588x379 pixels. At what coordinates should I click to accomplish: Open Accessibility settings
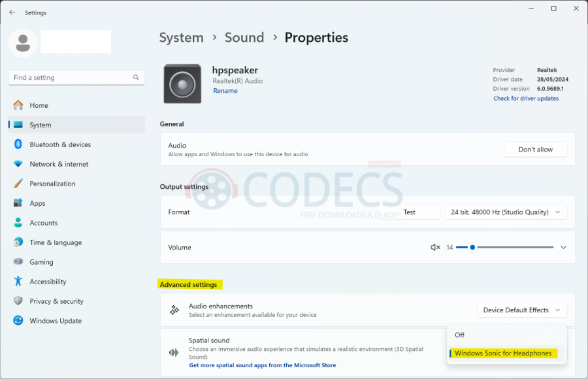(x=76, y=281)
